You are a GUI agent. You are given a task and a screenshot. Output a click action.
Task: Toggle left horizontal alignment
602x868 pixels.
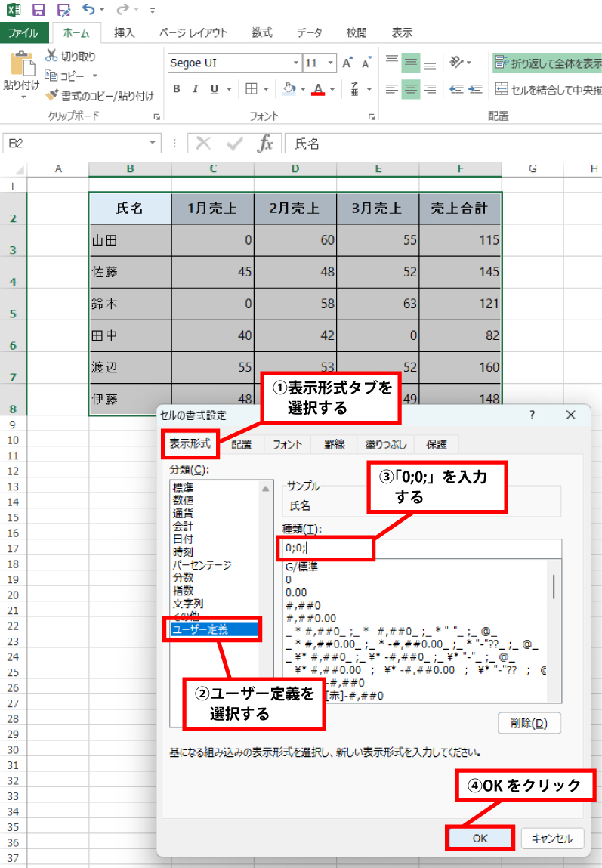coord(392,89)
